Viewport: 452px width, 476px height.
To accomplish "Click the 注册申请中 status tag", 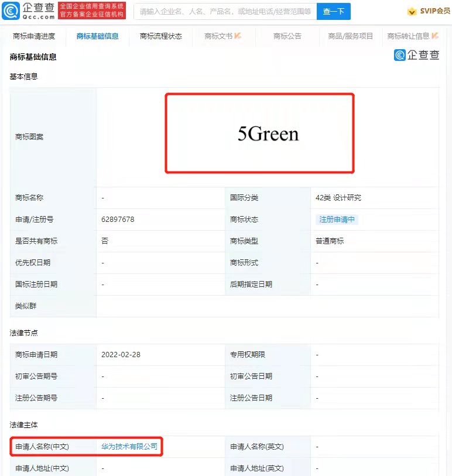I will click(x=337, y=220).
